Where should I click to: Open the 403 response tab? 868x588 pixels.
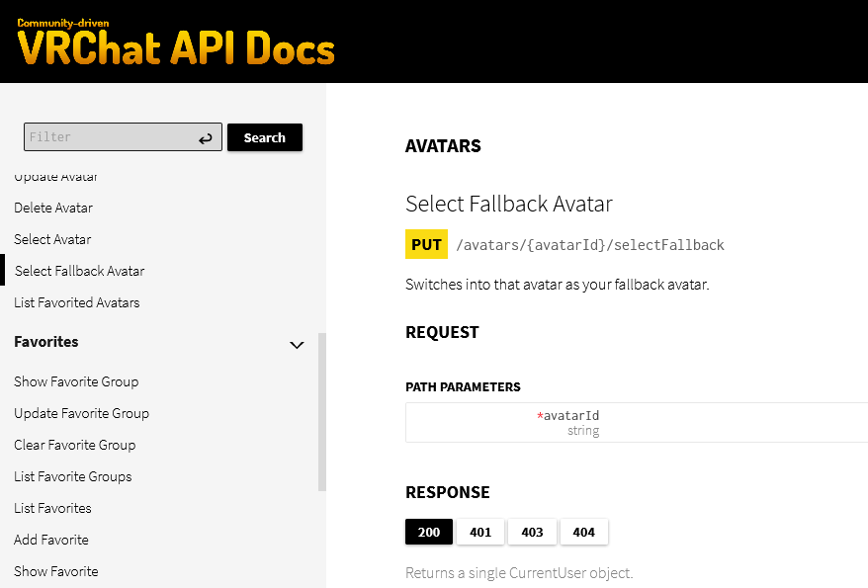click(532, 532)
